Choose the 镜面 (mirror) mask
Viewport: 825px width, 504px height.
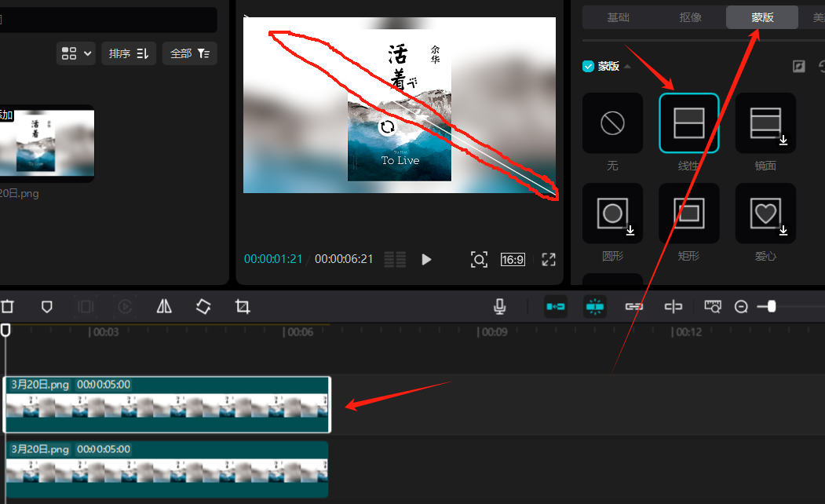(x=765, y=123)
